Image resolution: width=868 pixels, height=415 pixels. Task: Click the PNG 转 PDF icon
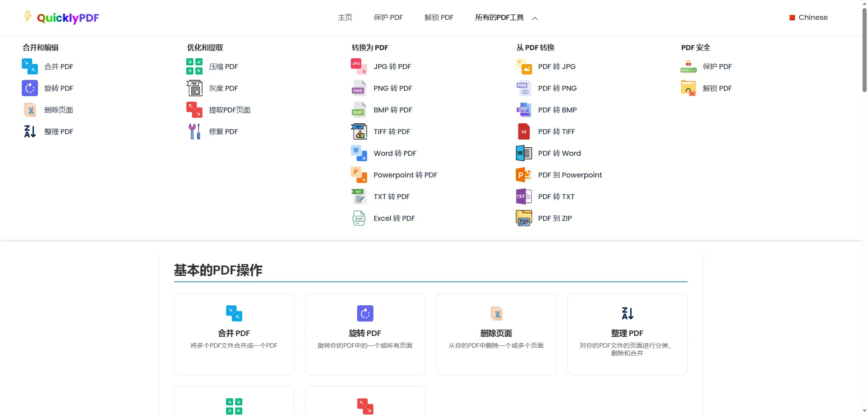[359, 88]
